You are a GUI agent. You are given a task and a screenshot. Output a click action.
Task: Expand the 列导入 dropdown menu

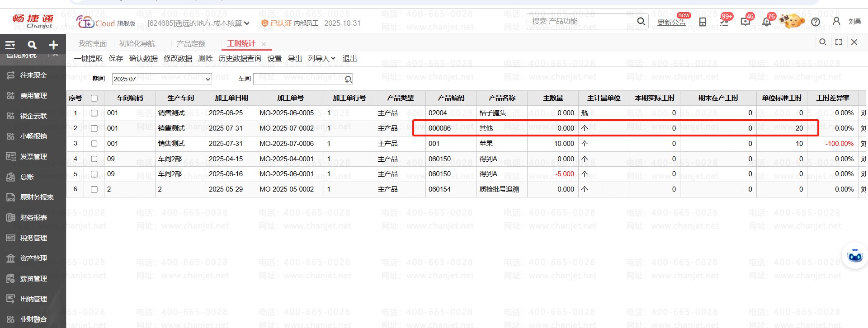point(321,59)
